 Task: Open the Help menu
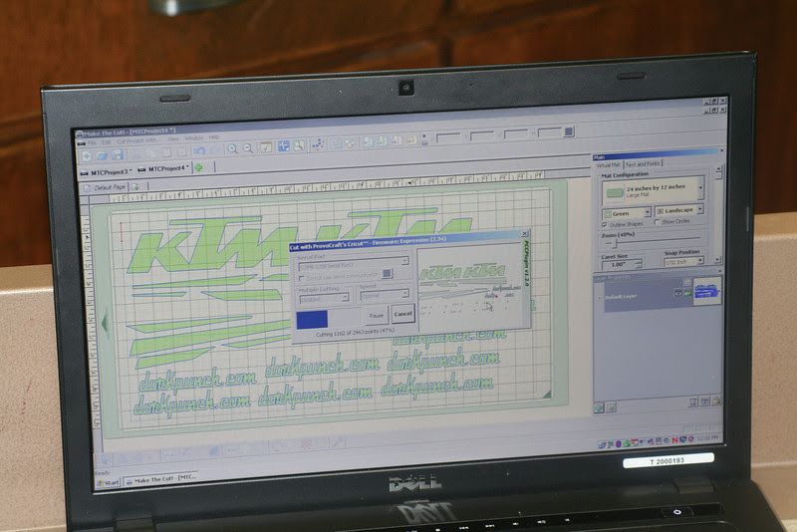(213, 137)
